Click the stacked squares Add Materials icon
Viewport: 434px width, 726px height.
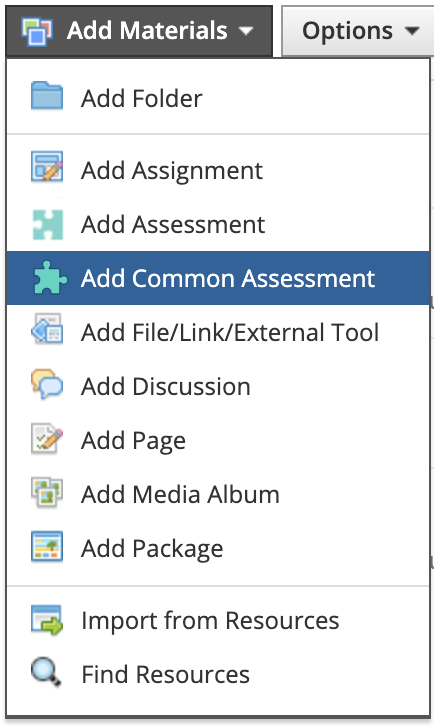37,31
